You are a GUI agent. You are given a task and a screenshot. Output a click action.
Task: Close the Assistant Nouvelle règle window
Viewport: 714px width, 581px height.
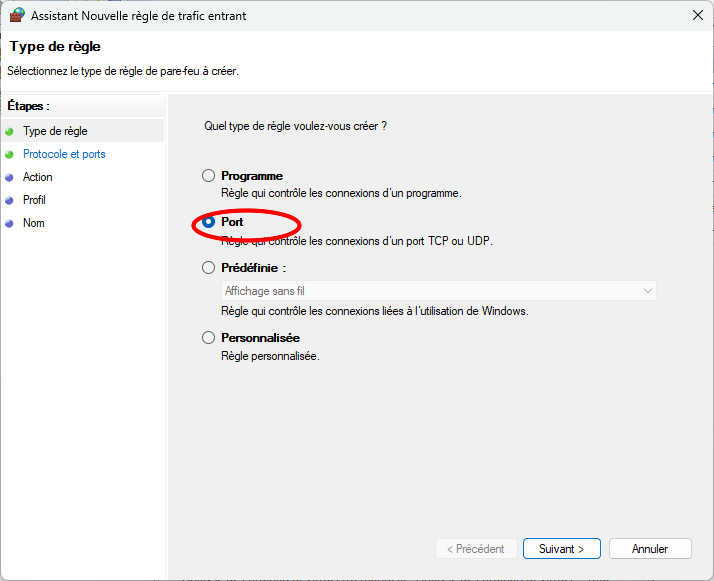[x=696, y=16]
